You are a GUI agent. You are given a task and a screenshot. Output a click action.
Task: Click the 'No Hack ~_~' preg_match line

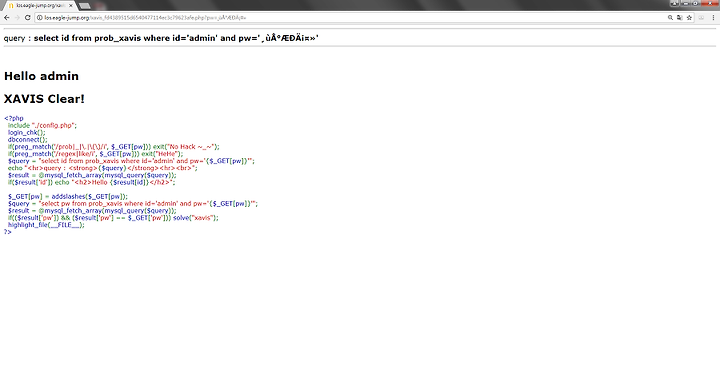click(x=113, y=147)
